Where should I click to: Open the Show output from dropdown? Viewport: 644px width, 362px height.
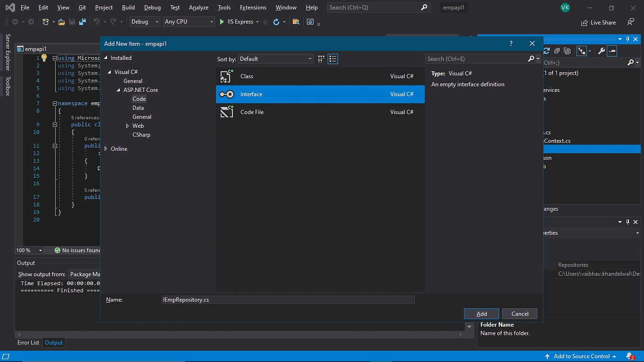point(85,274)
